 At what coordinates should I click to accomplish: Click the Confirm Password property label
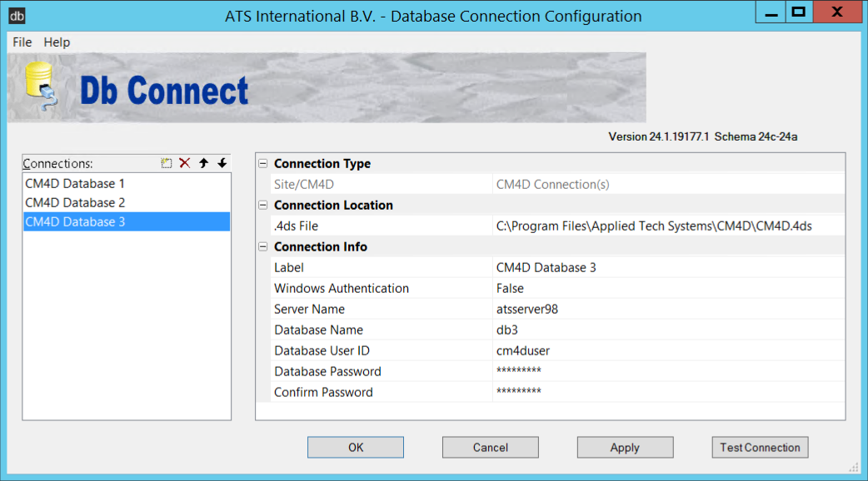tap(324, 392)
